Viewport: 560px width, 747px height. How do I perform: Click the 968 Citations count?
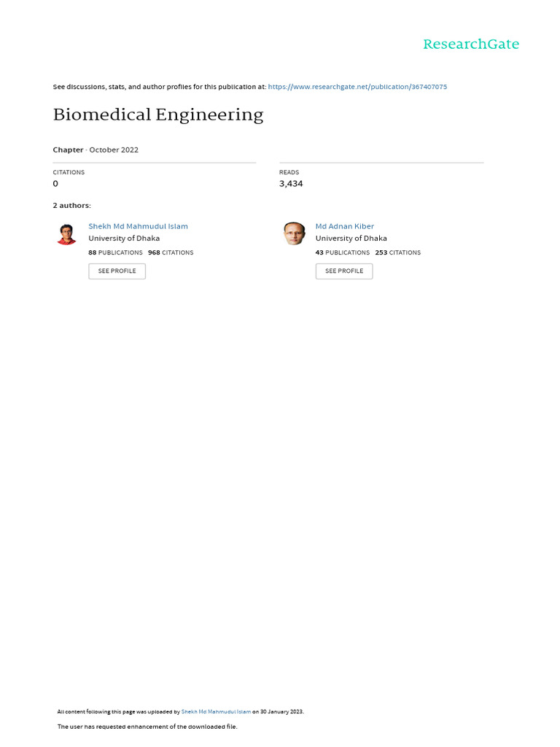click(x=171, y=252)
